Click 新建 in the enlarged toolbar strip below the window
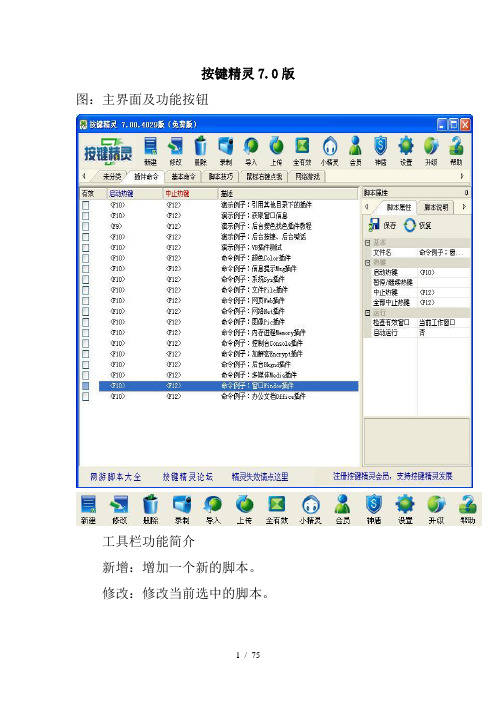The image size is (496, 702). pyautogui.click(x=88, y=509)
